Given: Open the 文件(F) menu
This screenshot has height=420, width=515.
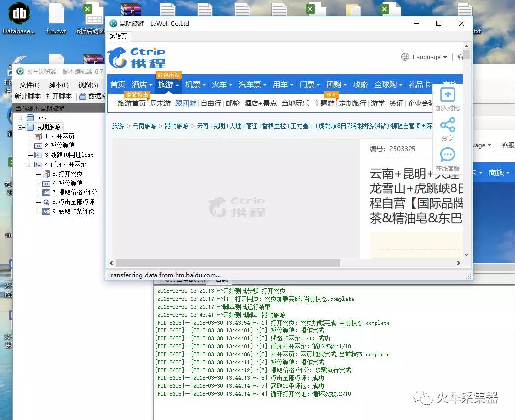Looking at the screenshot, I should [30, 85].
